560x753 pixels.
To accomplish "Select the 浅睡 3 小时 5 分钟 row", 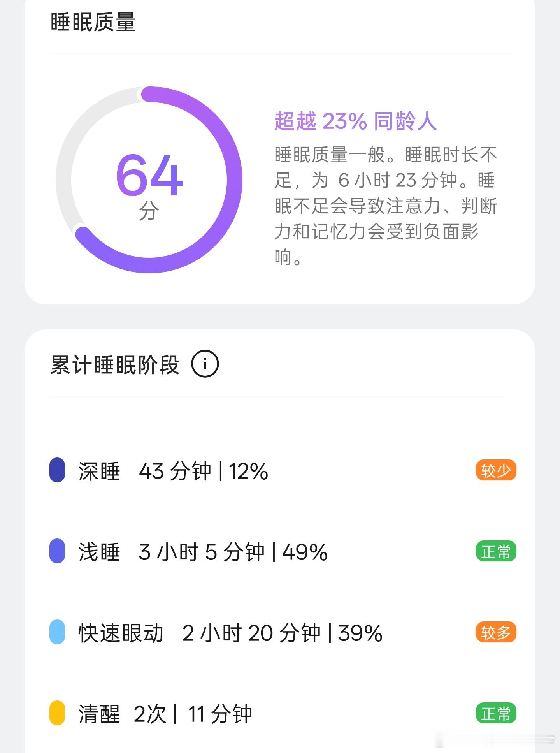I will (x=283, y=551).
